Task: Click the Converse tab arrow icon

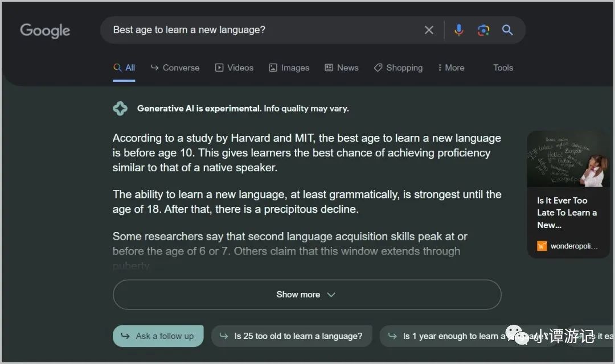Action: click(x=154, y=68)
